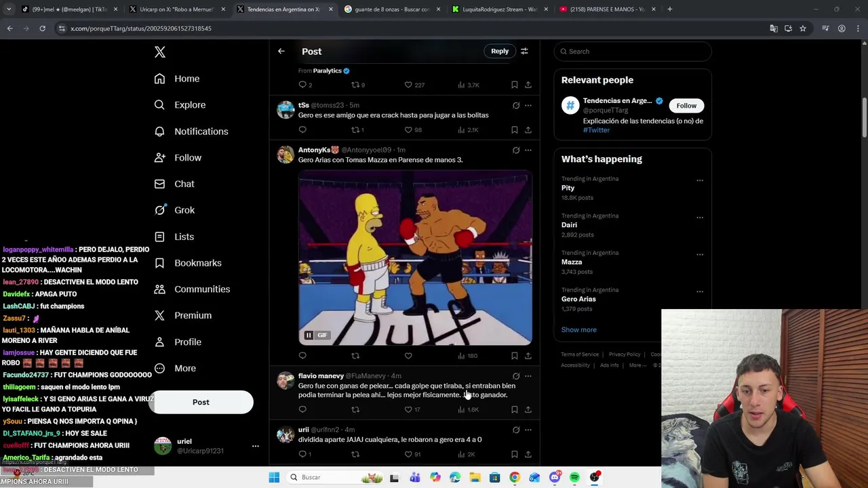Like the Paralytics post with 227 likes
Screen dimensions: 868x488
tap(408, 85)
